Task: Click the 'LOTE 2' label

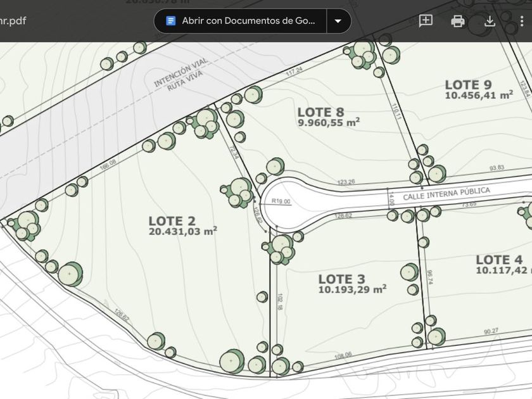Action: pos(172,221)
